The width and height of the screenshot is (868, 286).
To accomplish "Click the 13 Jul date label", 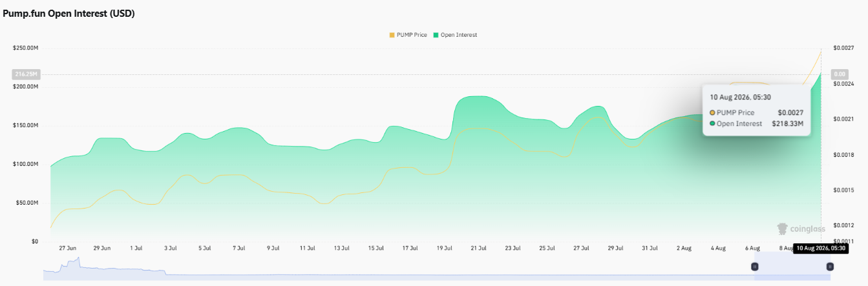I will (x=342, y=248).
